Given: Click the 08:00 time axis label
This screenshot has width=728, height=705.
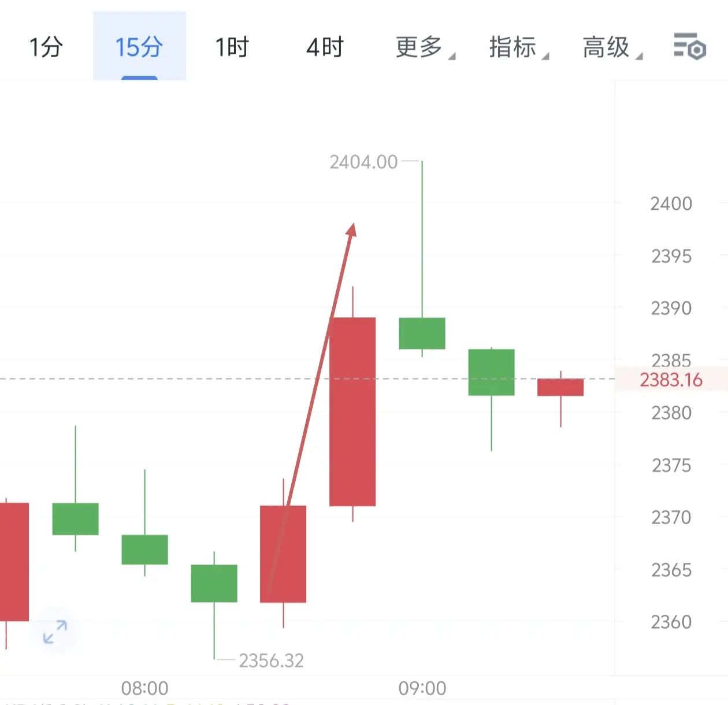Looking at the screenshot, I should pyautogui.click(x=144, y=688).
